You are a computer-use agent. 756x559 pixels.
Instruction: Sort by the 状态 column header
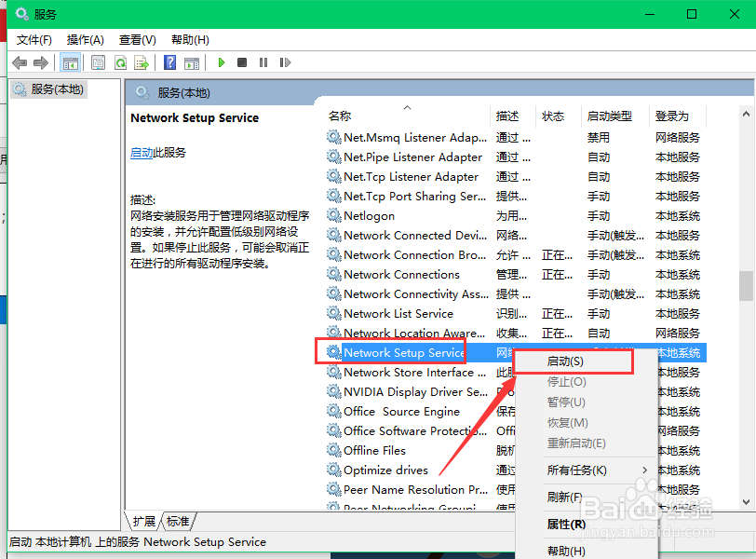pos(559,116)
